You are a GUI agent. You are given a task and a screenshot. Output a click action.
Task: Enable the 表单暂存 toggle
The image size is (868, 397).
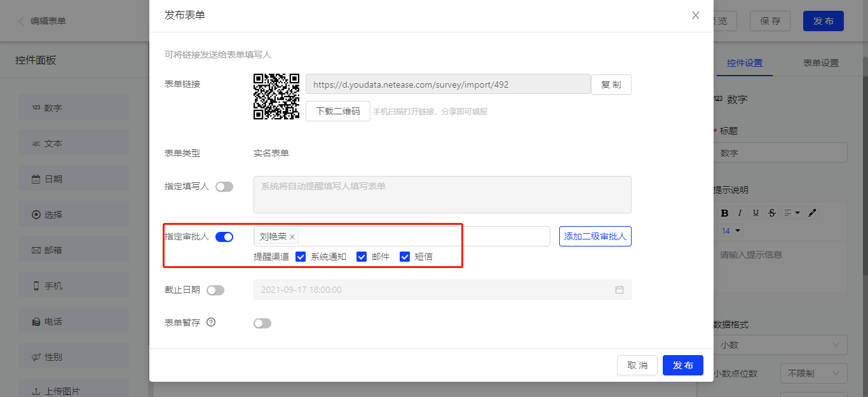[x=262, y=323]
